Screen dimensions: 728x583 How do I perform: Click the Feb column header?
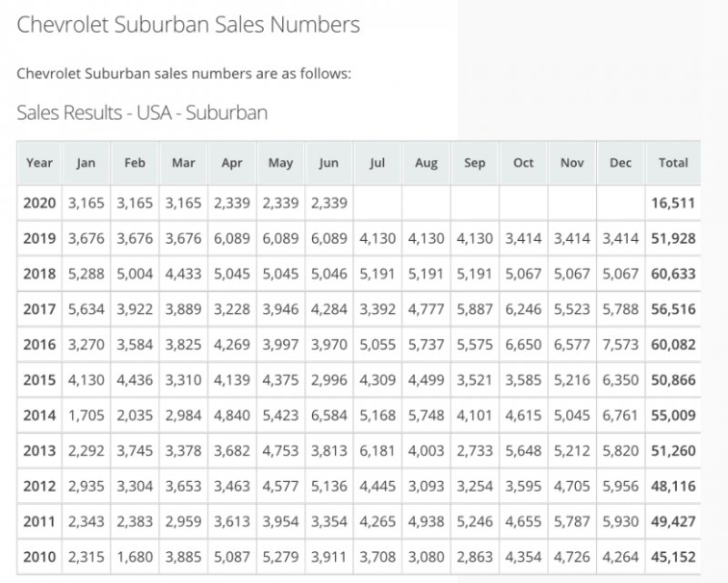pyautogui.click(x=135, y=163)
